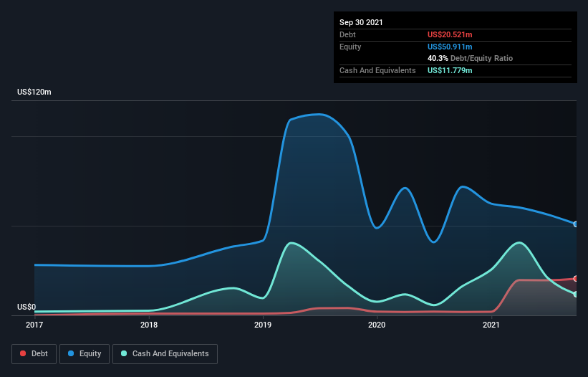Image resolution: width=588 pixels, height=377 pixels.
Task: Select the 2017 x-axis label
Action: (x=34, y=325)
